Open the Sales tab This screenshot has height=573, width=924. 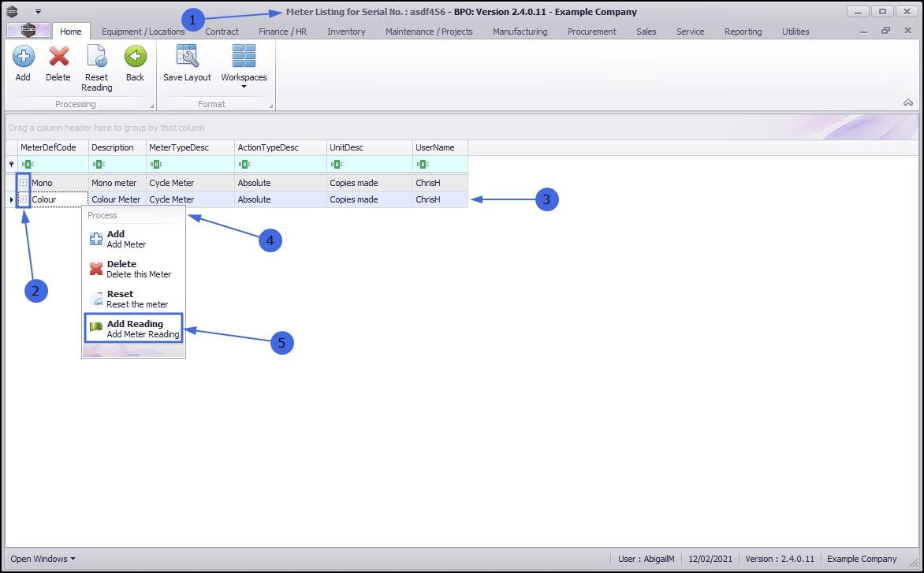coord(646,32)
